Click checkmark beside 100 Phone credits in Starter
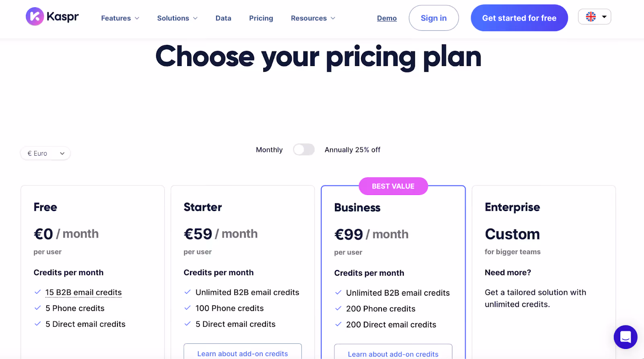 coord(188,308)
